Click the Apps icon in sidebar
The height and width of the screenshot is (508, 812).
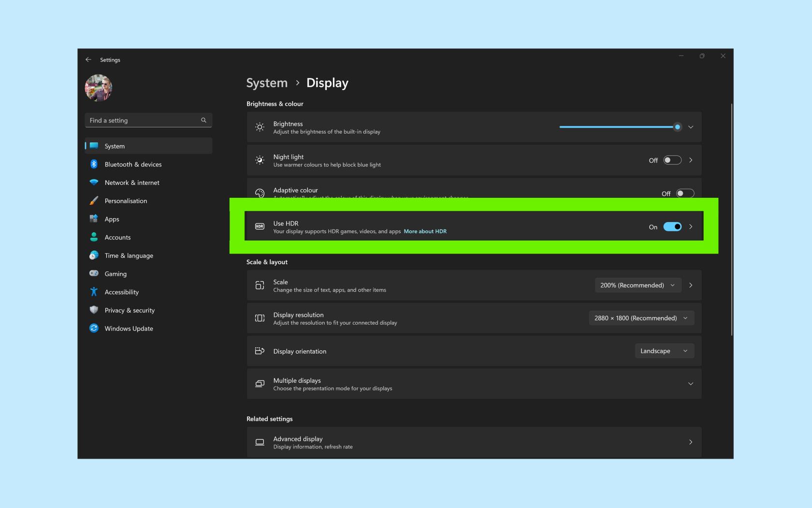[94, 219]
